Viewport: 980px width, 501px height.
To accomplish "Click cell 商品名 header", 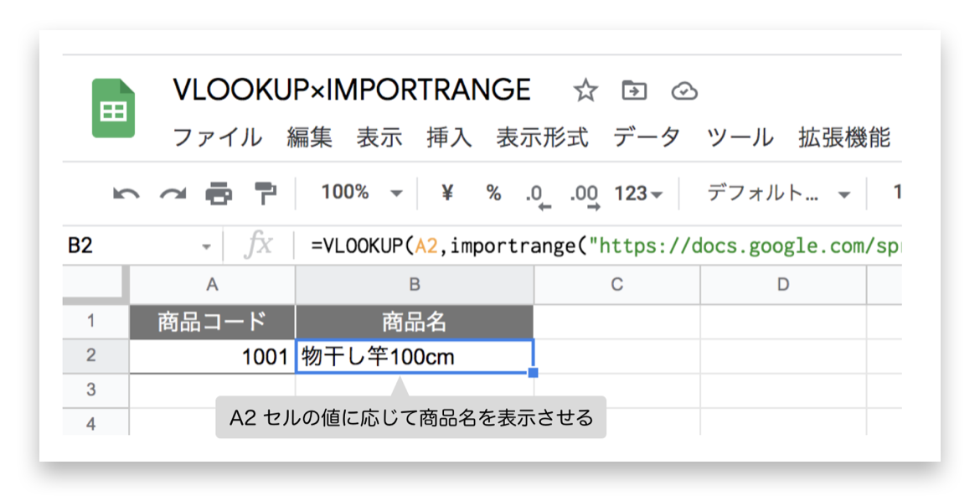I will [415, 322].
